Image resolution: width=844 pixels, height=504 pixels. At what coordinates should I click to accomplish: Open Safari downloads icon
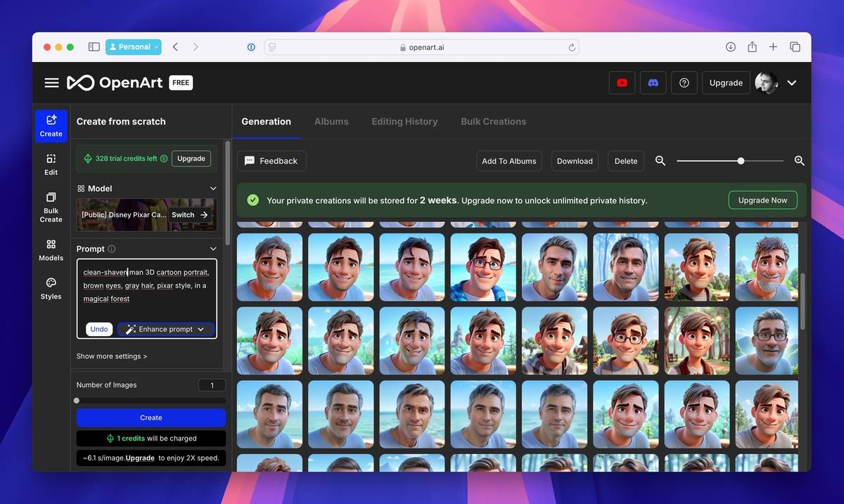[731, 47]
